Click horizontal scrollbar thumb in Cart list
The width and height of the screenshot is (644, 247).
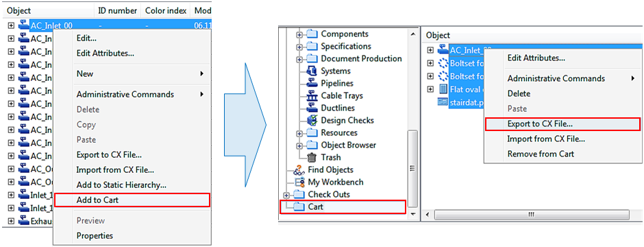532,215
